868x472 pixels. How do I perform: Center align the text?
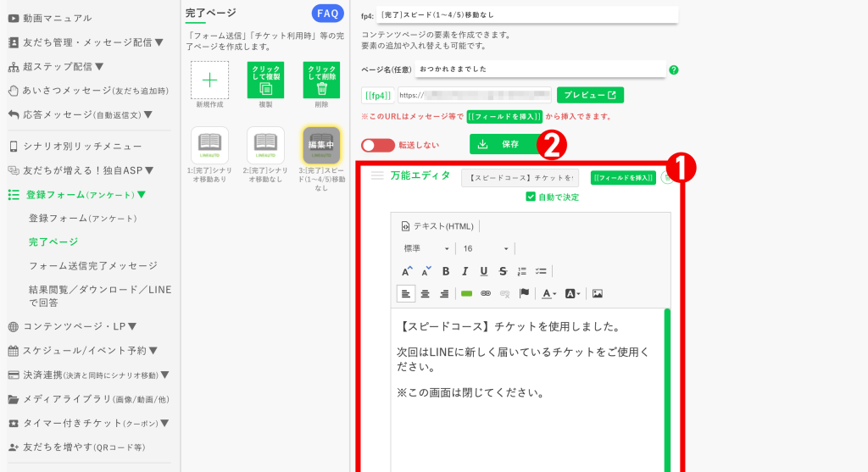pyautogui.click(x=426, y=294)
